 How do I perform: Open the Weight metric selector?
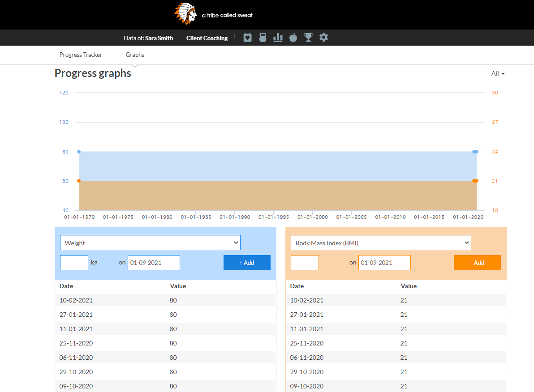[150, 242]
